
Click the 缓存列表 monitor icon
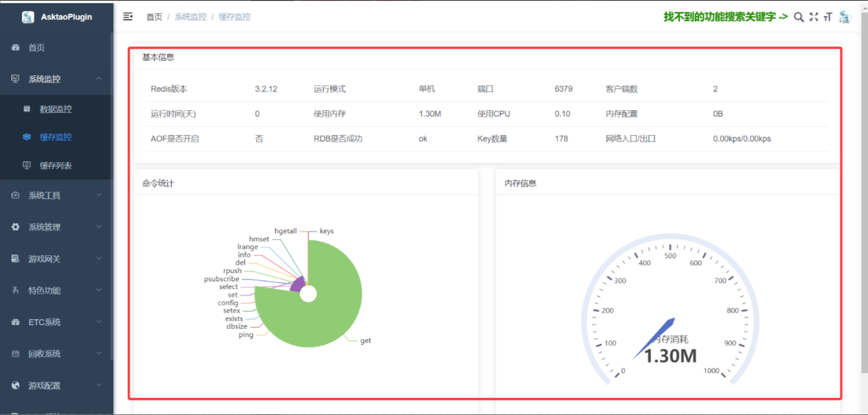pos(27,166)
